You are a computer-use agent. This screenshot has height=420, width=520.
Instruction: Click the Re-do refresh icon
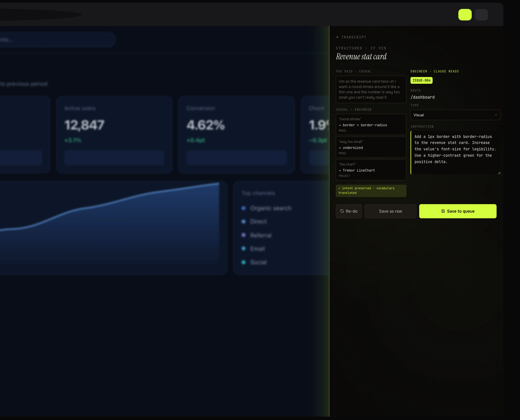(x=342, y=211)
